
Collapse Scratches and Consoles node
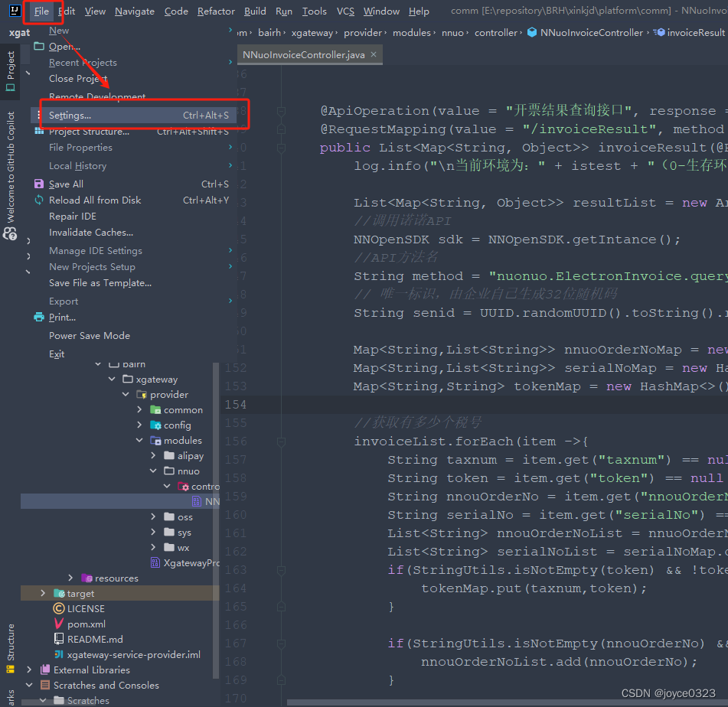29,685
